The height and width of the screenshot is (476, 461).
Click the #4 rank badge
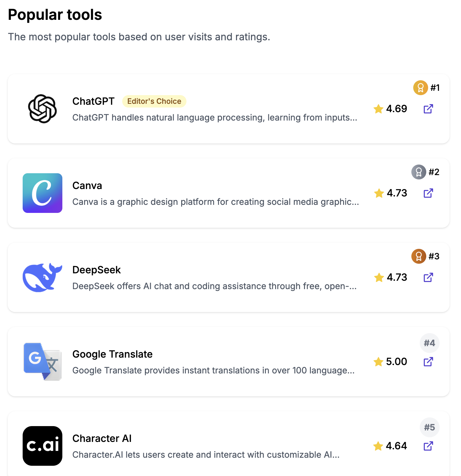tap(429, 343)
